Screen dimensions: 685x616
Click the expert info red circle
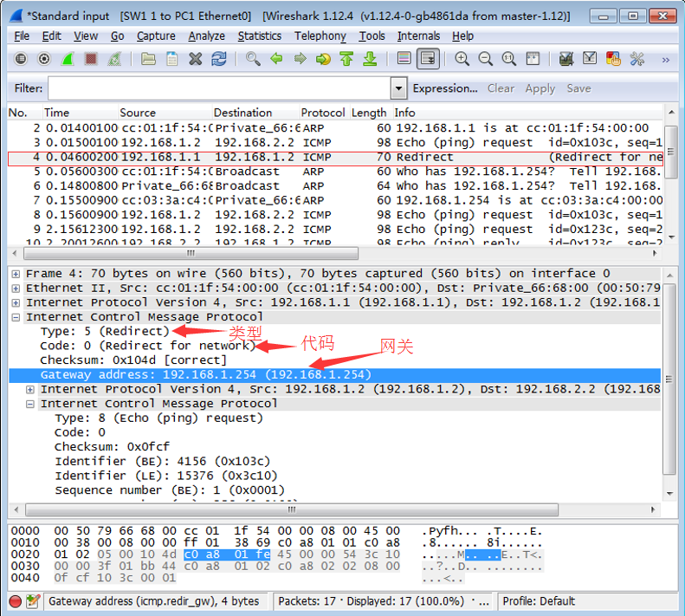16,601
